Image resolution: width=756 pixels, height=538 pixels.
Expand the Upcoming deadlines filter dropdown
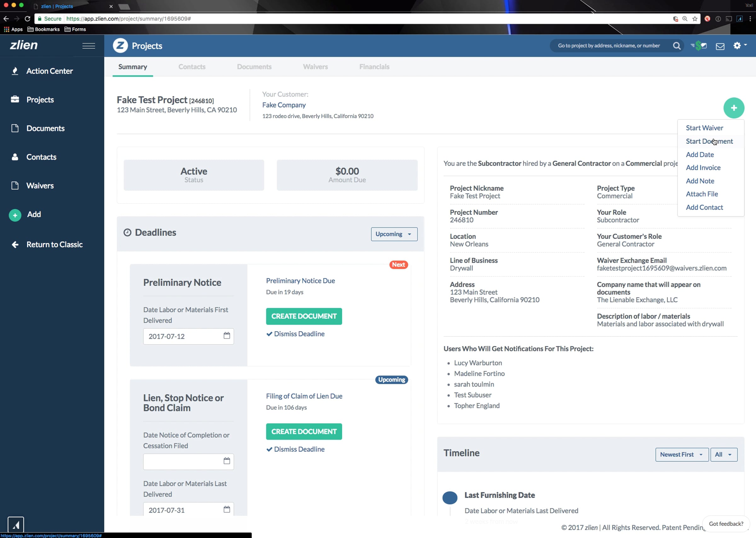pyautogui.click(x=393, y=234)
